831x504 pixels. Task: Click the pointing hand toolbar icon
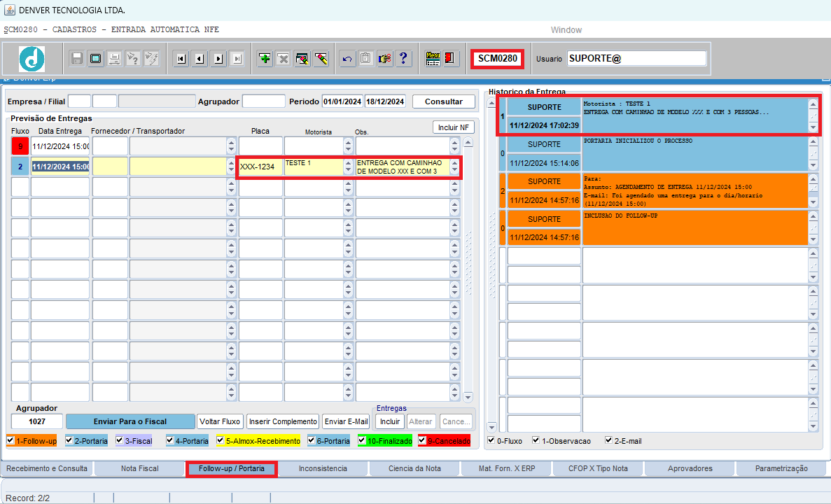pos(385,58)
